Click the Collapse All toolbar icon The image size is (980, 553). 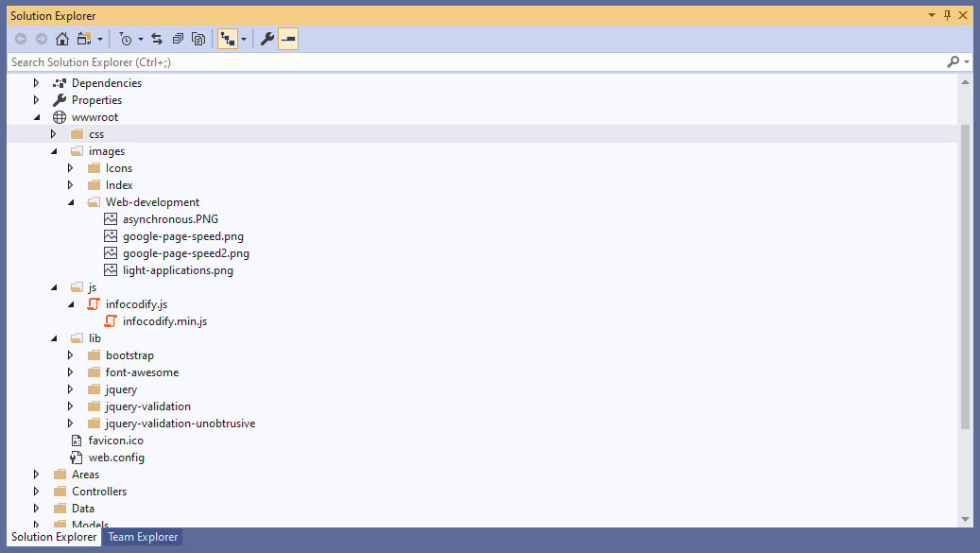point(178,39)
